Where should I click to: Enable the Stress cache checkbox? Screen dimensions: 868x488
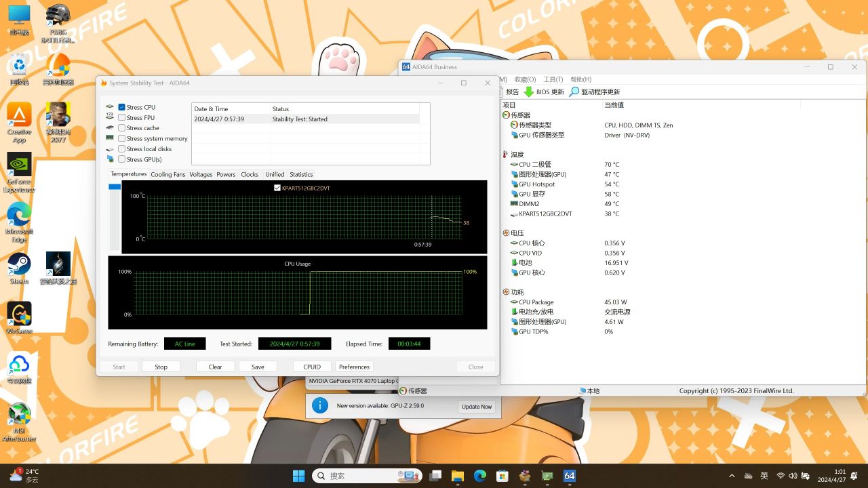121,128
